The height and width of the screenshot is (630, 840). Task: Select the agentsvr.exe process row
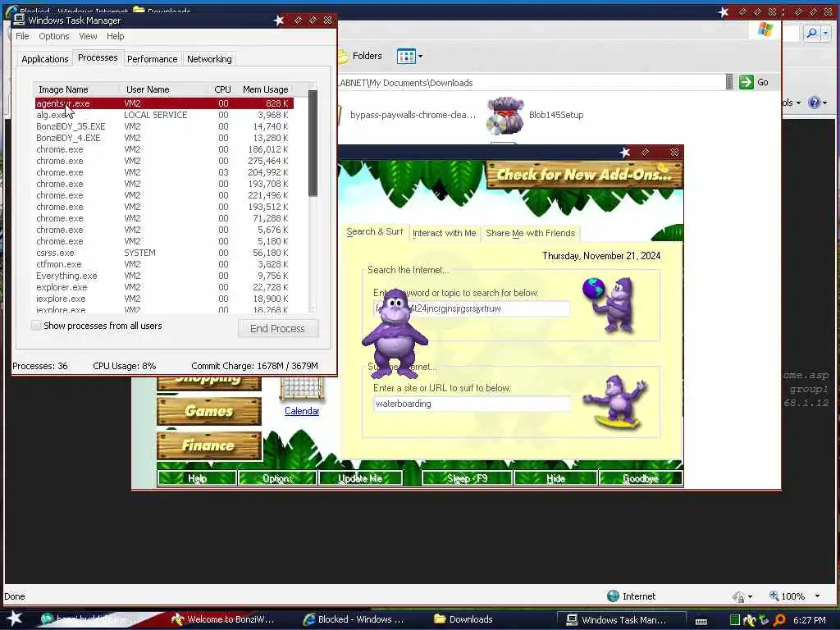[164, 103]
